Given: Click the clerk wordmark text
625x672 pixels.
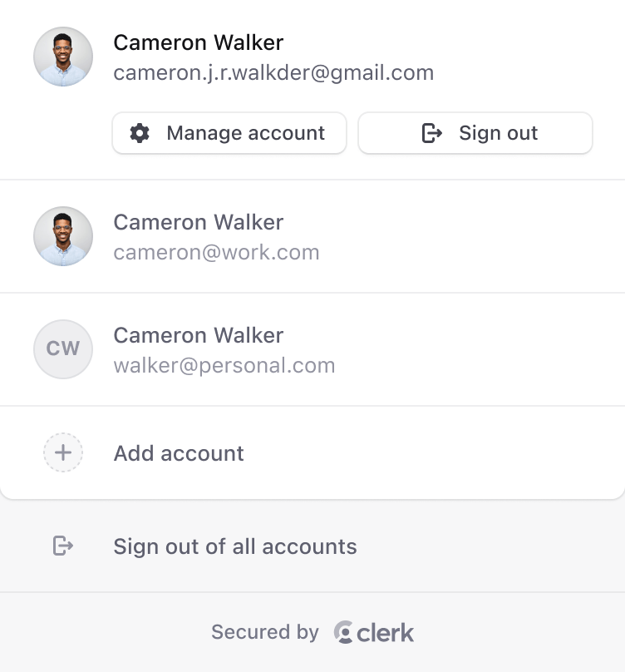Looking at the screenshot, I should tap(386, 633).
